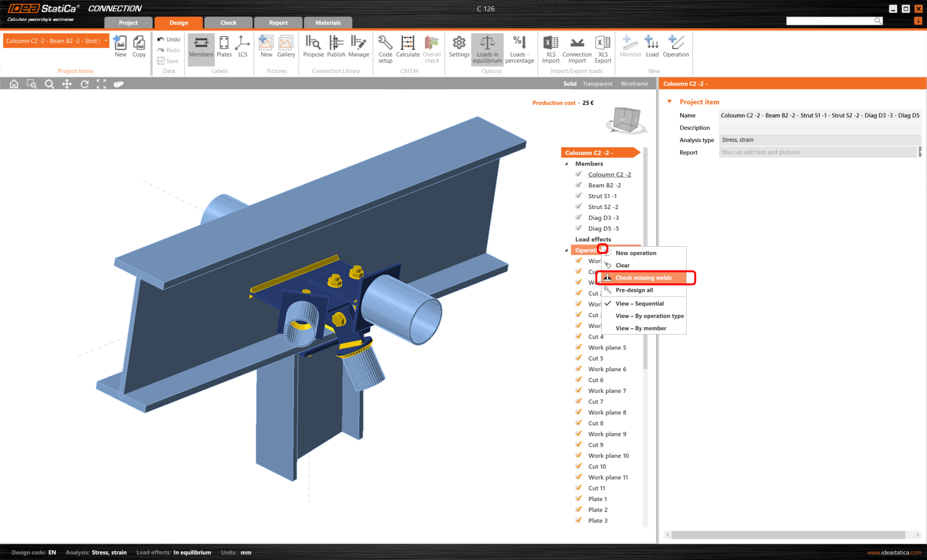The width and height of the screenshot is (927, 560).
Task: Open project item dropdown at top left
Action: (x=106, y=41)
